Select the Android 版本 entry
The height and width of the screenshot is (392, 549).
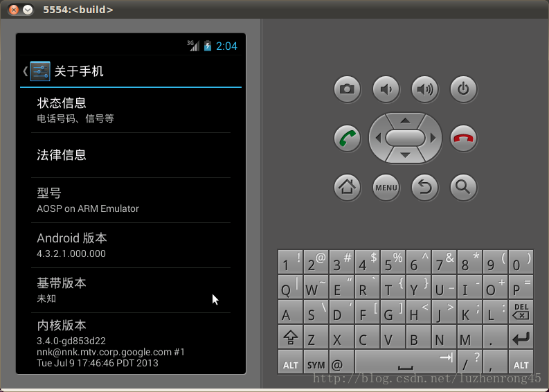pyautogui.click(x=131, y=245)
